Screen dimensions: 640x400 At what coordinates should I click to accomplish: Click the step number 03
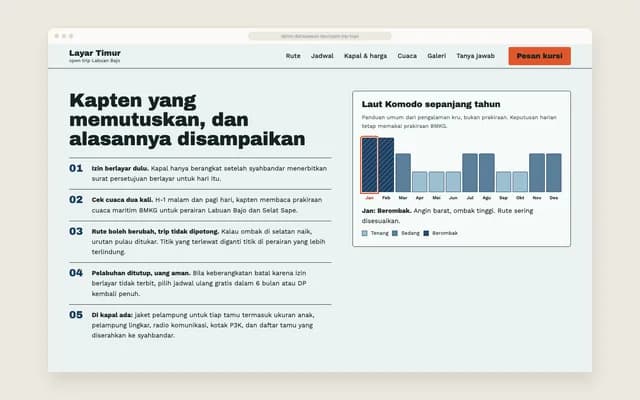(76, 231)
